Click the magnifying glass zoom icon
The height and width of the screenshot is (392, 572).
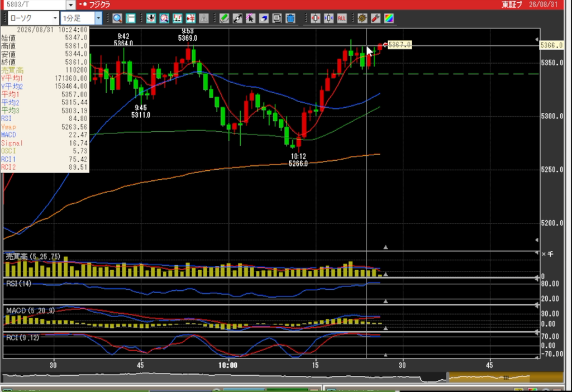click(x=117, y=18)
